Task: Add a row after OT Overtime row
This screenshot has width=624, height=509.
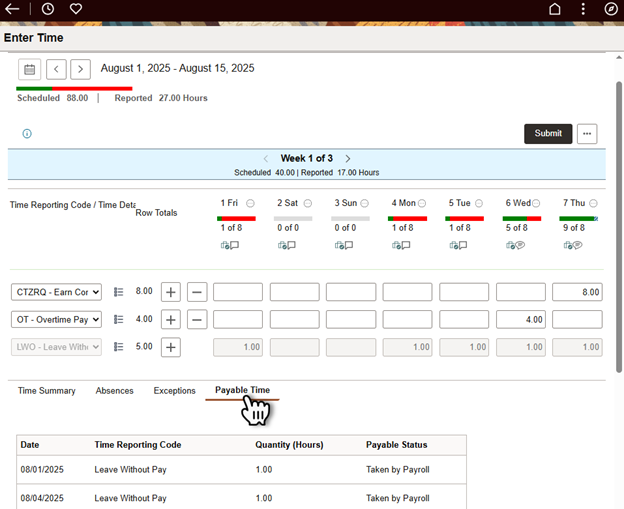Action: tap(171, 320)
